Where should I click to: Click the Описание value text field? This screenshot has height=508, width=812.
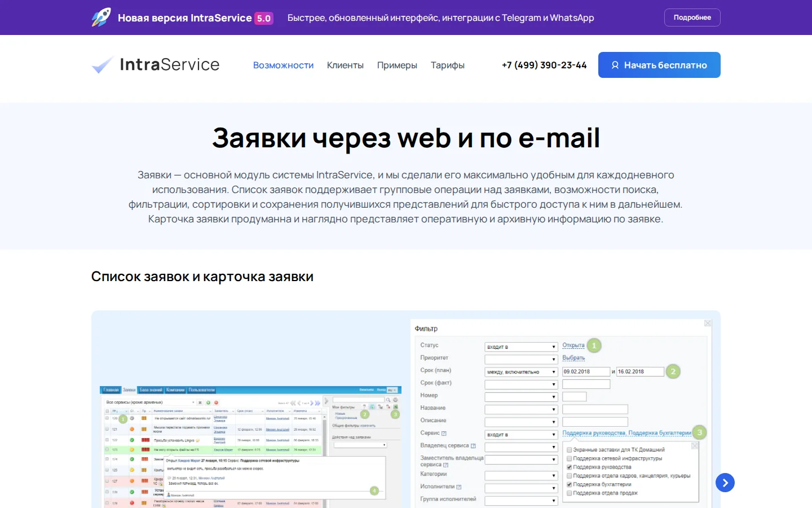[x=595, y=422]
